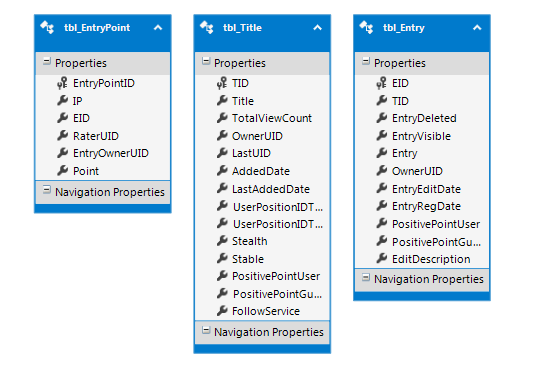
Task: Click the wrench icon beside TID in tbl_Entry
Action: (x=382, y=100)
